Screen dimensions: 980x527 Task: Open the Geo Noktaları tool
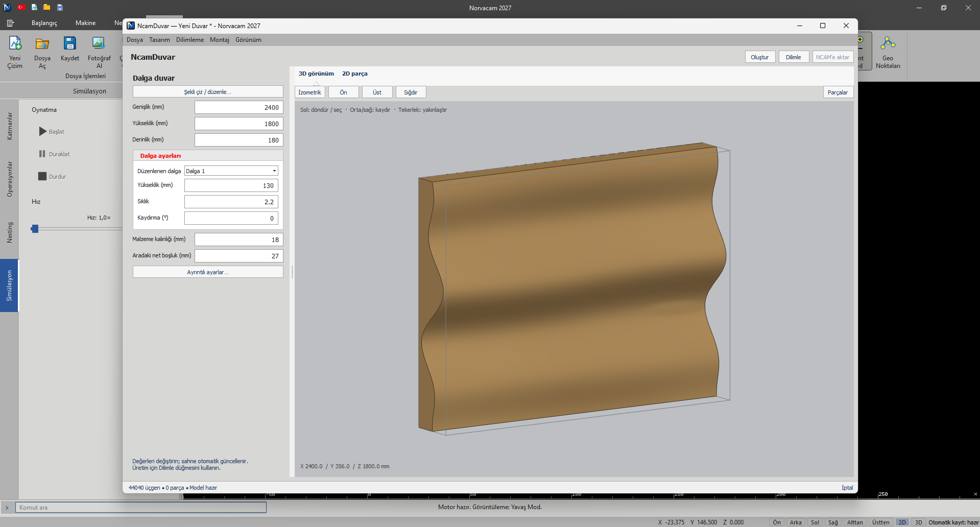888,52
